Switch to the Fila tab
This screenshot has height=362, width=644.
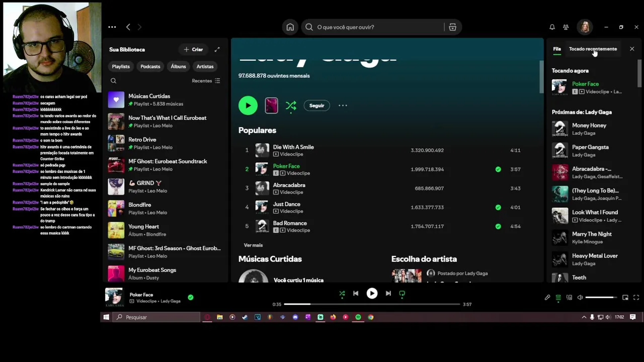[557, 49]
